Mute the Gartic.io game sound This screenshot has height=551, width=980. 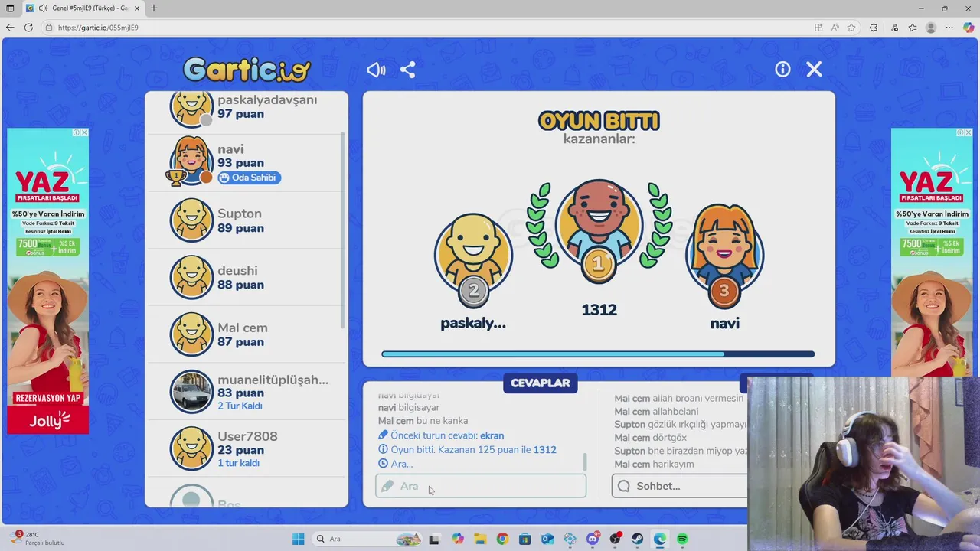pyautogui.click(x=376, y=70)
